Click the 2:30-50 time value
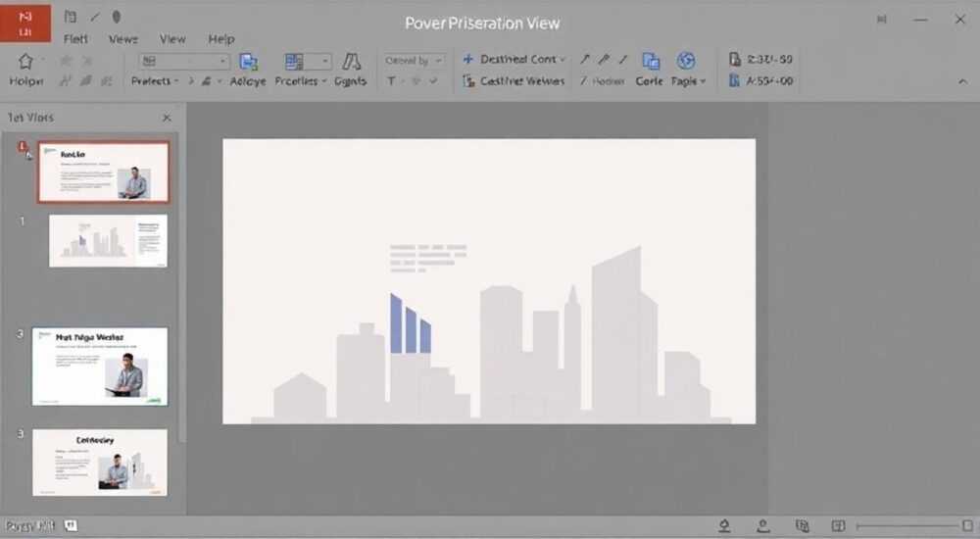Viewport: 980px width, 539px height. 769,60
